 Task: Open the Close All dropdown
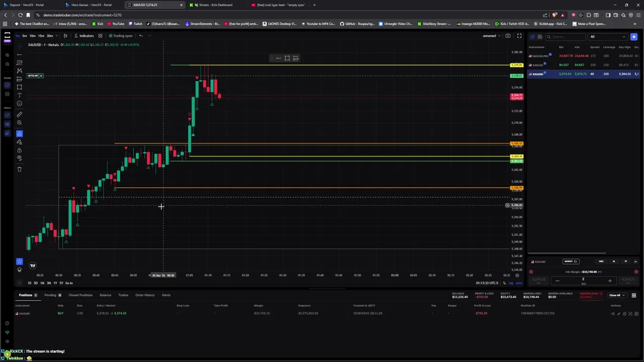616,295
